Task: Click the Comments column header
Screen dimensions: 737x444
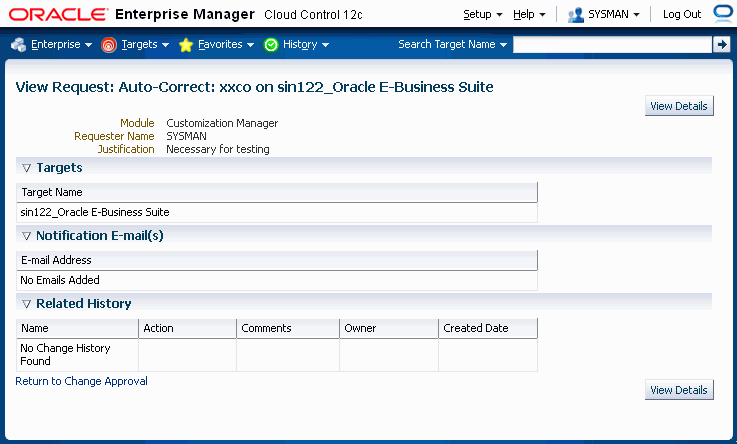Action: point(288,328)
